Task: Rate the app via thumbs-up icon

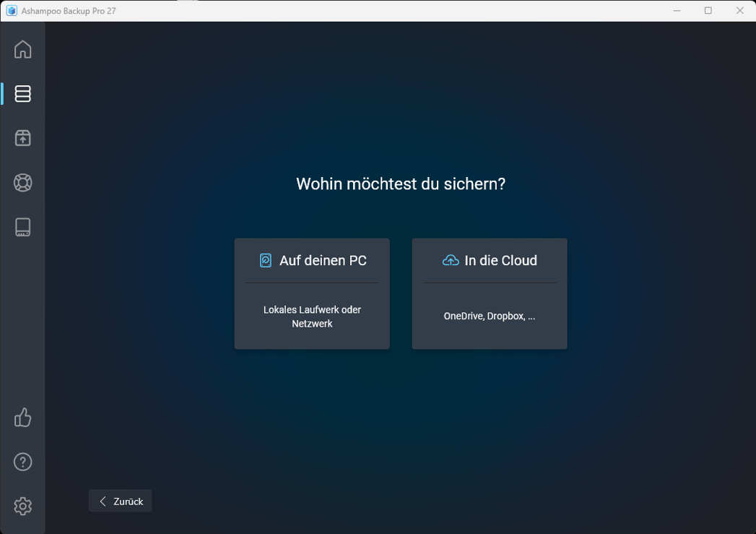Action: pos(22,418)
